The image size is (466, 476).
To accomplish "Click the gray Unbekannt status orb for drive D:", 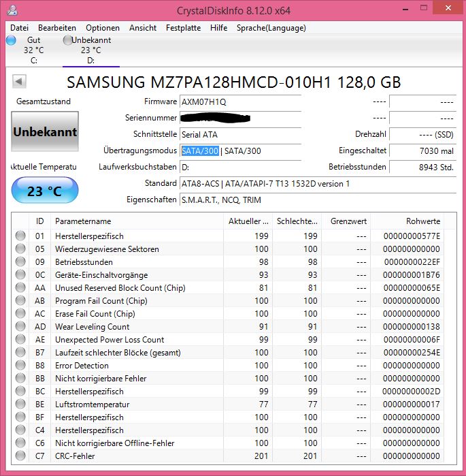I will coord(67,40).
